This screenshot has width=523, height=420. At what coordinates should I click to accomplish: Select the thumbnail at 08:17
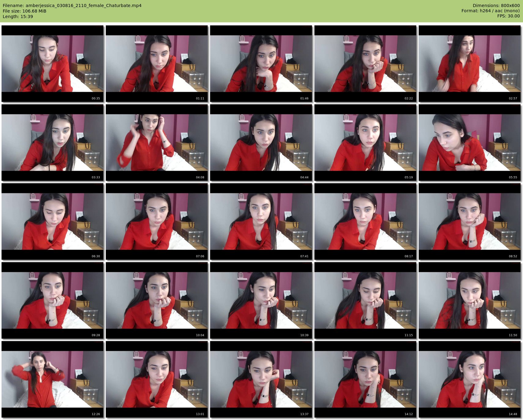coord(365,221)
